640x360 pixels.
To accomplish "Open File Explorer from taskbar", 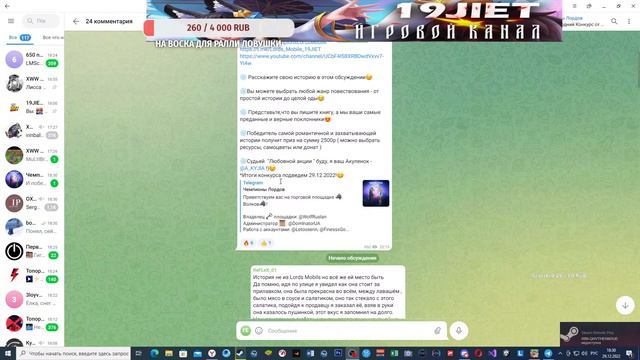I will [x=169, y=353].
